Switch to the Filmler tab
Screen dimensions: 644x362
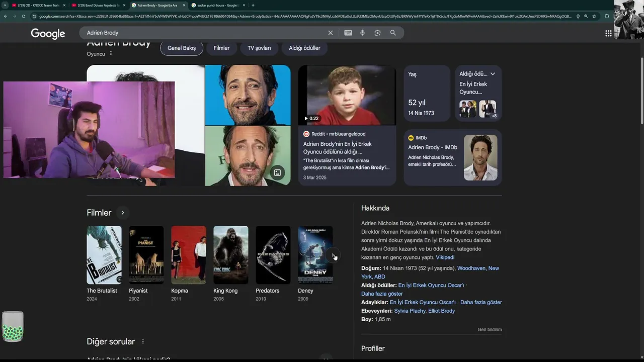[x=221, y=48]
